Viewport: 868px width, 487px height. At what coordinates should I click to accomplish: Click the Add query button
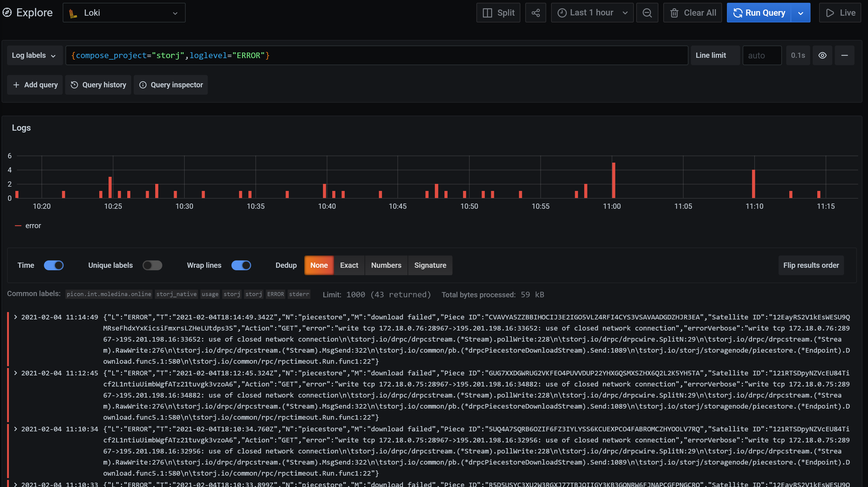35,85
